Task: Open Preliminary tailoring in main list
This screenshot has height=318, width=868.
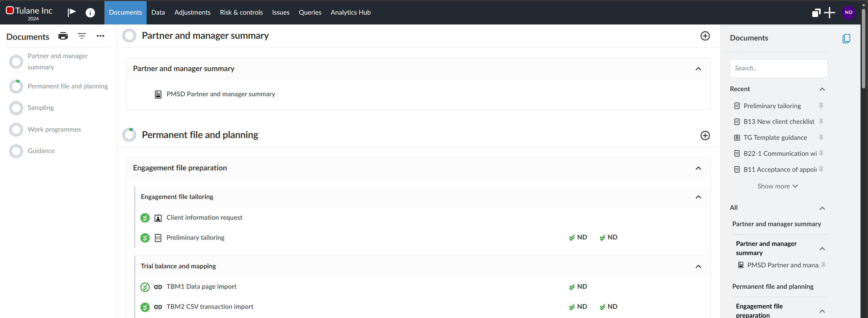Action: 196,238
